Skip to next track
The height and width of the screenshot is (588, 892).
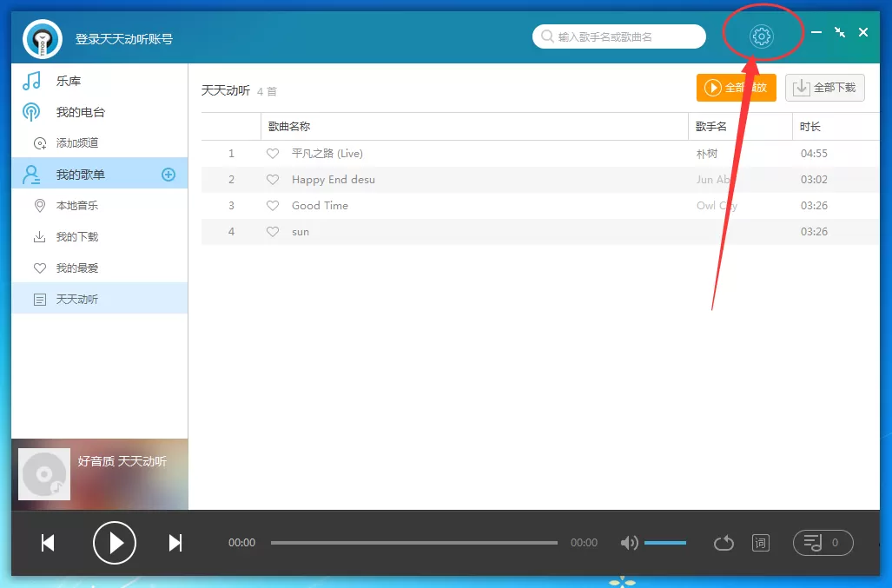[x=175, y=543]
